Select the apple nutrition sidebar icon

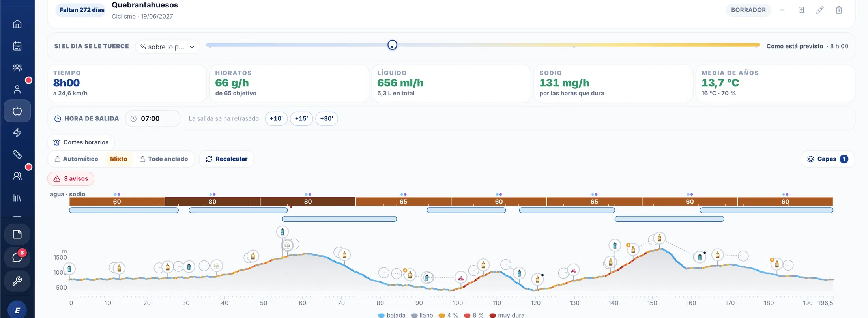17,111
